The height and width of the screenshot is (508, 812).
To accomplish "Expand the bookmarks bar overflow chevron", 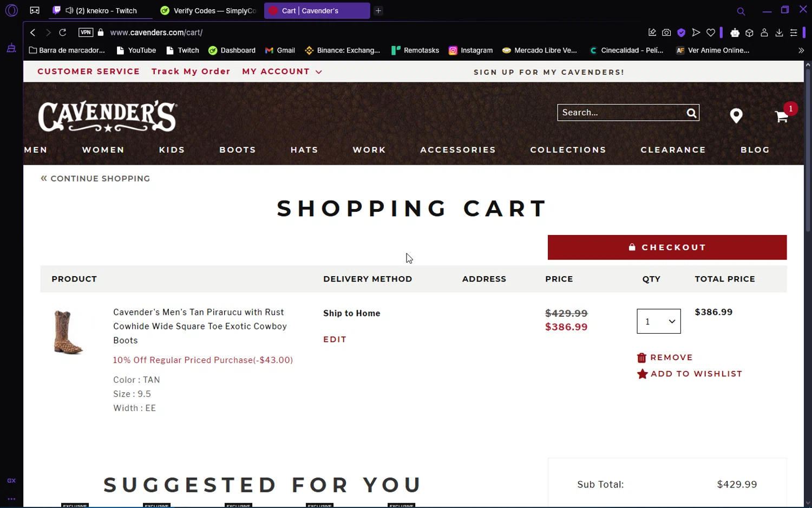I will pyautogui.click(x=801, y=50).
